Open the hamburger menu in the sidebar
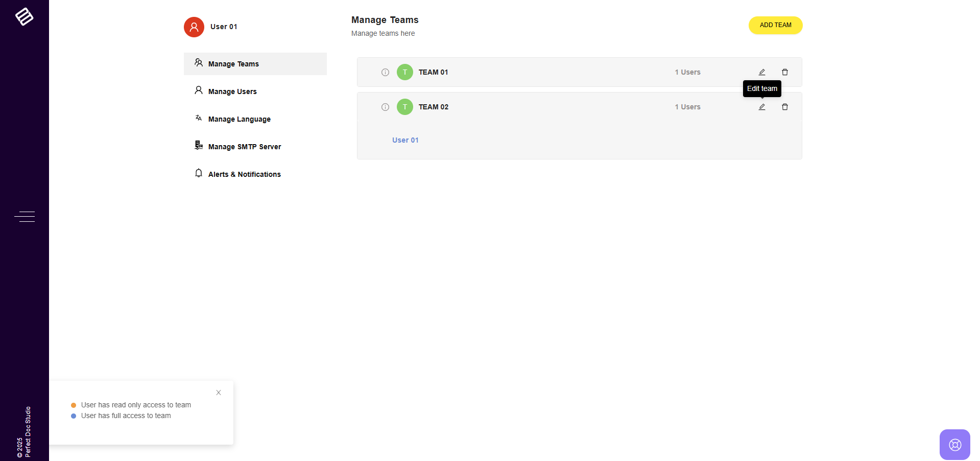This screenshot has height=461, width=980. point(25,217)
